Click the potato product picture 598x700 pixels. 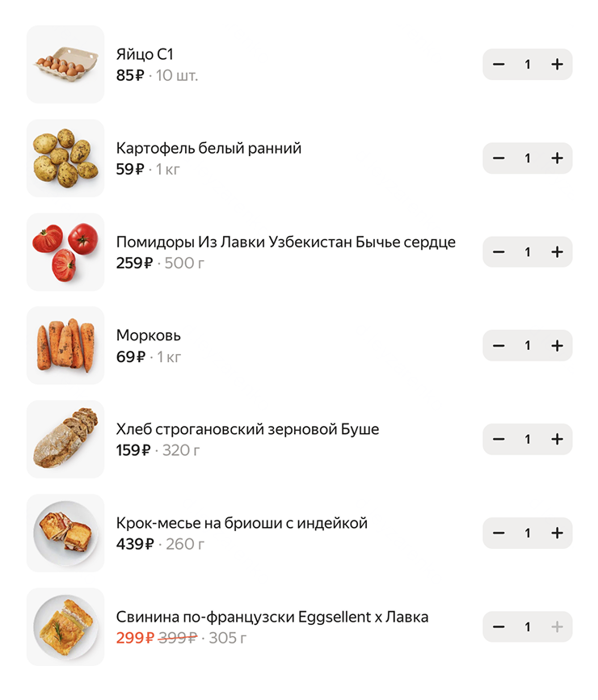coord(65,158)
